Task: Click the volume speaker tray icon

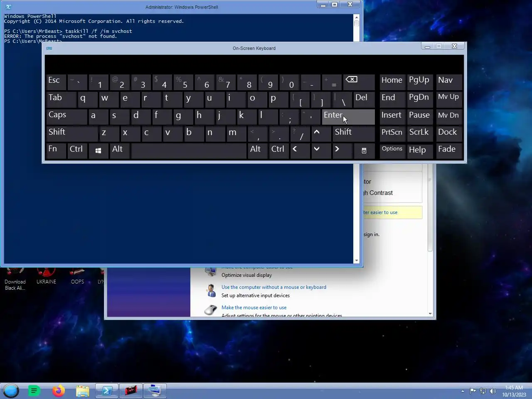Action: pyautogui.click(x=493, y=391)
